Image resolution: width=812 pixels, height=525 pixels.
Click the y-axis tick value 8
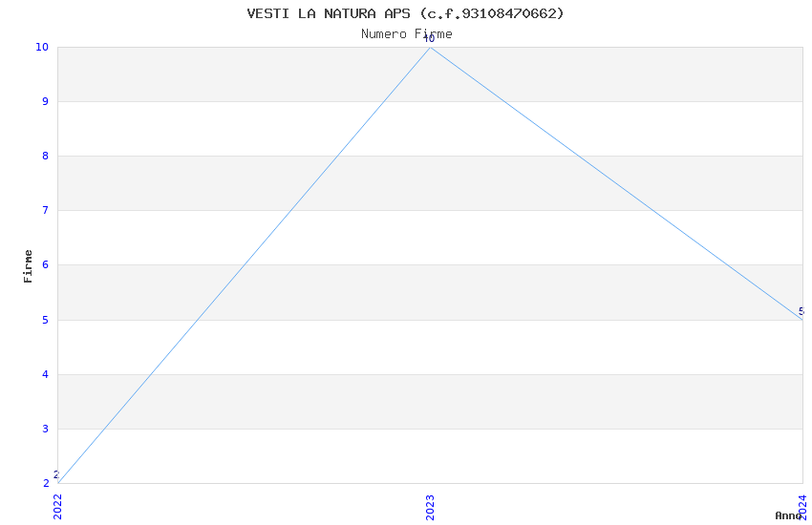pyautogui.click(x=46, y=156)
